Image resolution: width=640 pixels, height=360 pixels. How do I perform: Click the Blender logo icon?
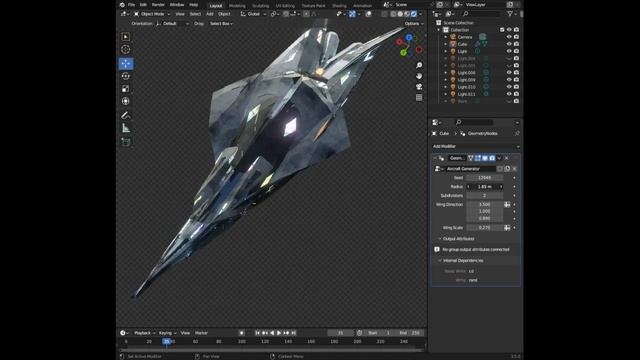[122, 5]
